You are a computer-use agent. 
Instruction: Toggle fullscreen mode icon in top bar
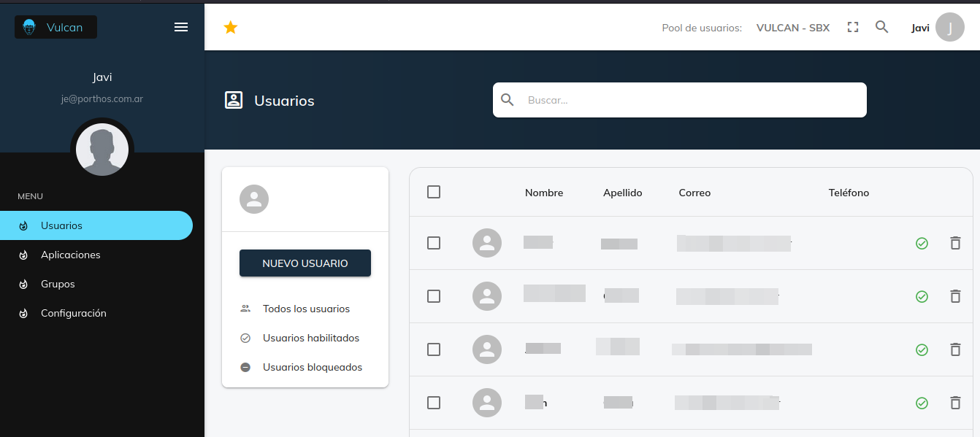click(852, 28)
